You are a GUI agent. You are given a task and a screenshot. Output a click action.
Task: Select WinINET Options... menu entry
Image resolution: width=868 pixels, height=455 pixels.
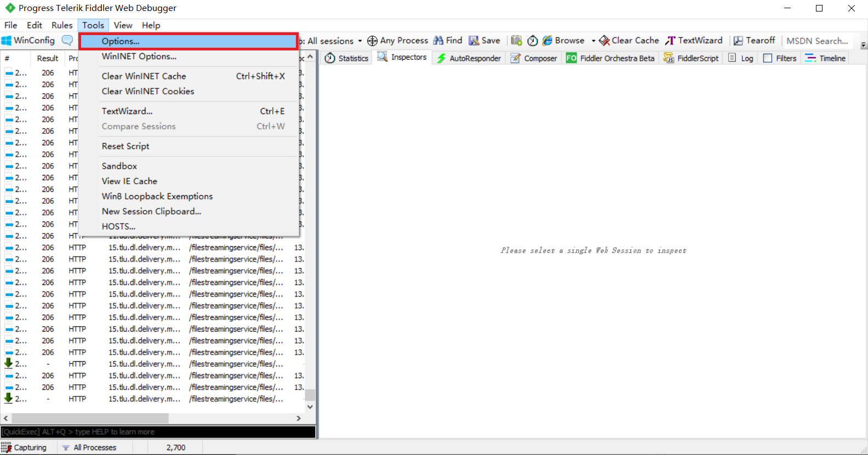pos(189,56)
